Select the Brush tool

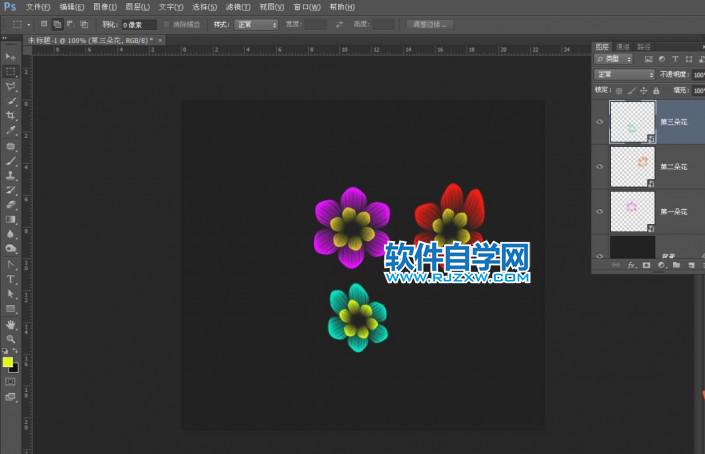[10, 161]
